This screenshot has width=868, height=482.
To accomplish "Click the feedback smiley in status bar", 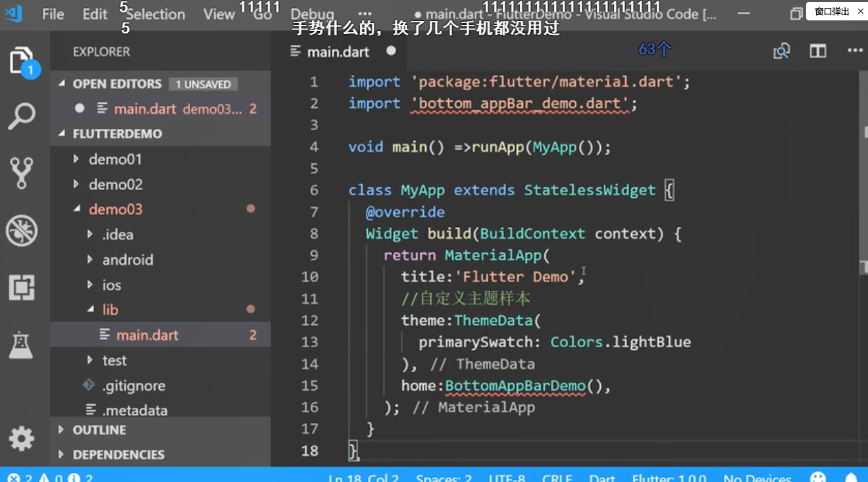I will coord(818,477).
